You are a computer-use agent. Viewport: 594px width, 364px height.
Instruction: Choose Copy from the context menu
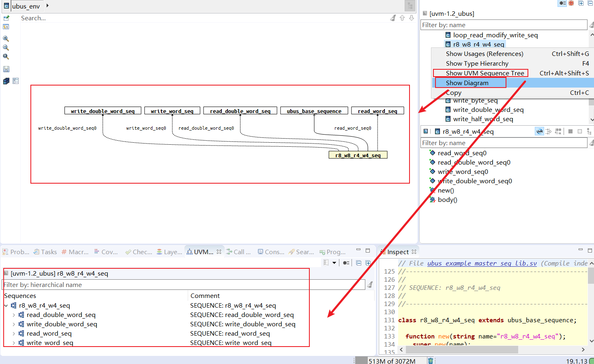pos(513,93)
